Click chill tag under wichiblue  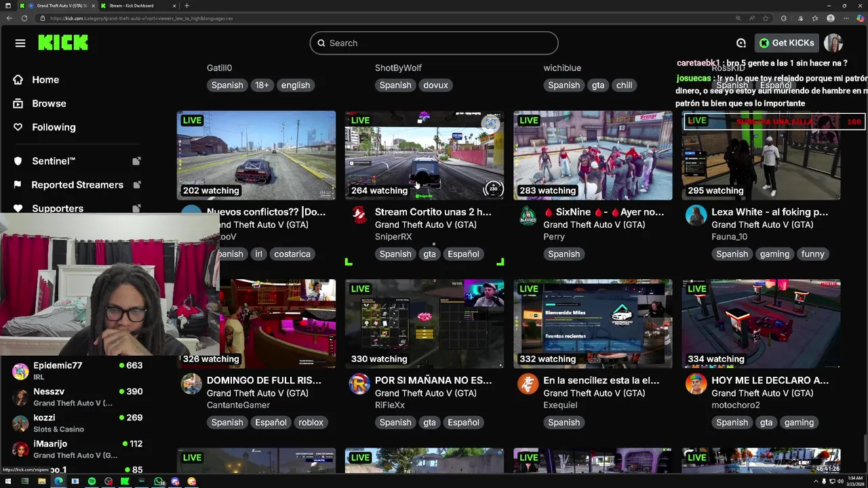[624, 85]
